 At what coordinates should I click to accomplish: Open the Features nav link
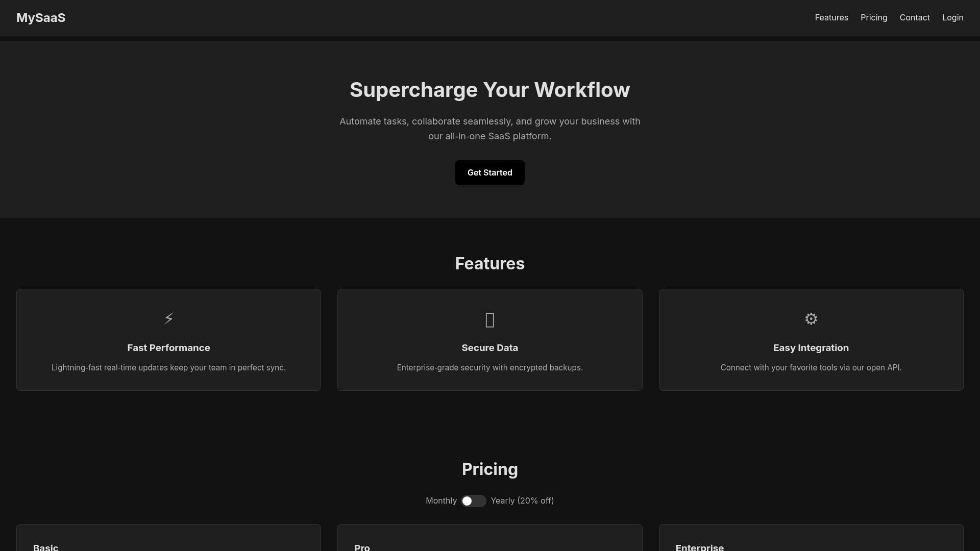coord(831,18)
